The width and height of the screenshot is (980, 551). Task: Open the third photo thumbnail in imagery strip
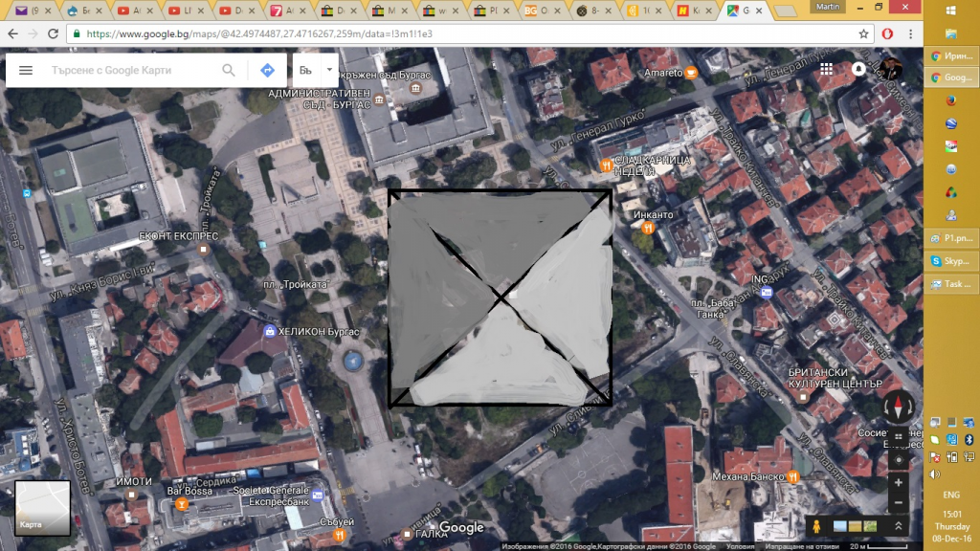click(x=870, y=527)
